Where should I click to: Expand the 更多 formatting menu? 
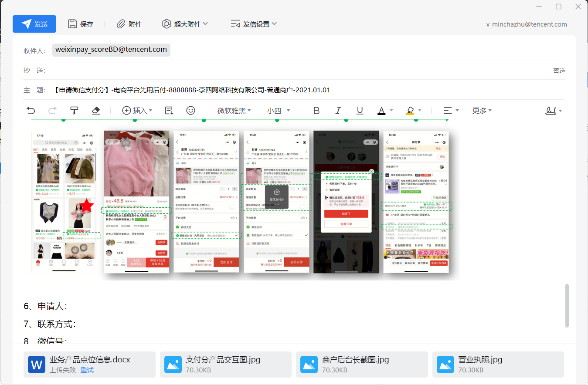482,111
